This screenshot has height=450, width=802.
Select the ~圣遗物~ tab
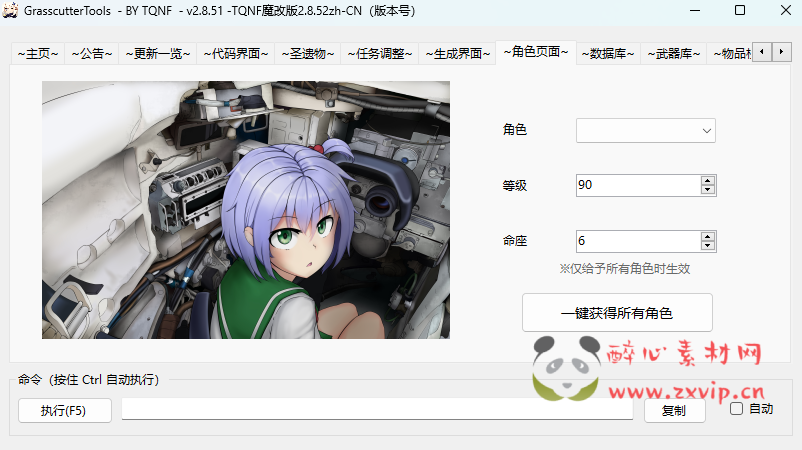307,54
